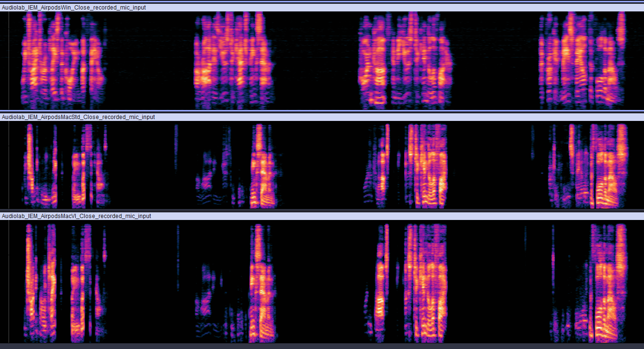Click divider between AirpodsMacStd and AirpodsMacVI tracks
Image resolution: width=644 pixels, height=349 pixels.
click(322, 210)
